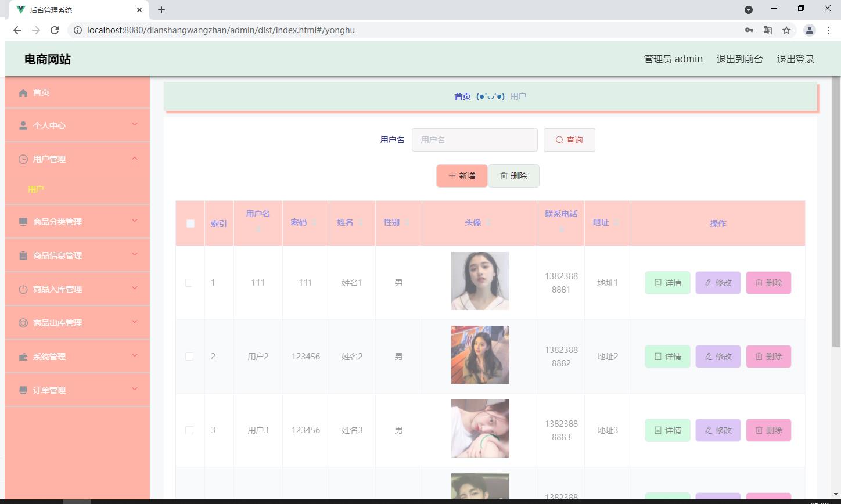The width and height of the screenshot is (841, 504).
Task: Click the icon next to 订单管理
Action: coord(23,390)
